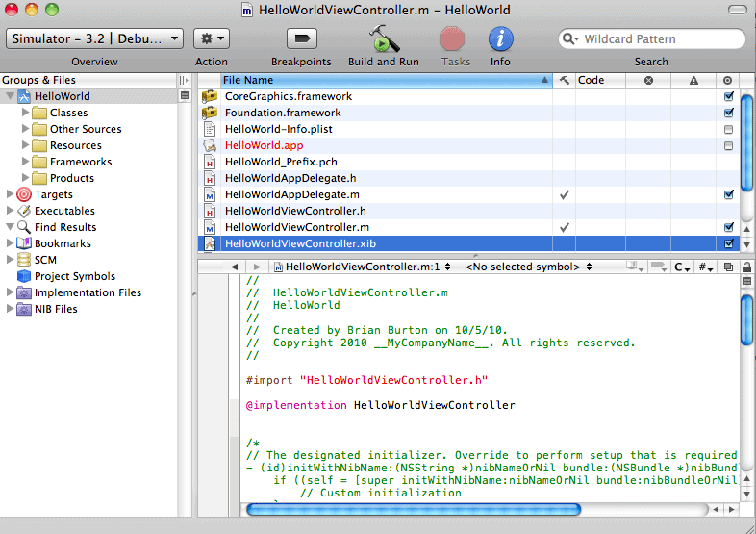Click the Bookmarks book icon
Viewport: 756px width, 534px height.
[24, 243]
